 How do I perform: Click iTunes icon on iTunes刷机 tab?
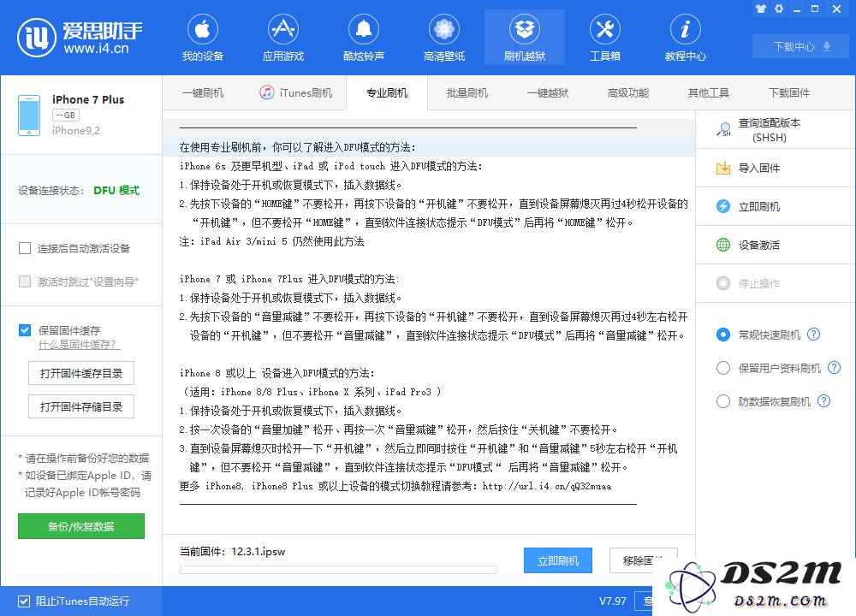(x=266, y=92)
